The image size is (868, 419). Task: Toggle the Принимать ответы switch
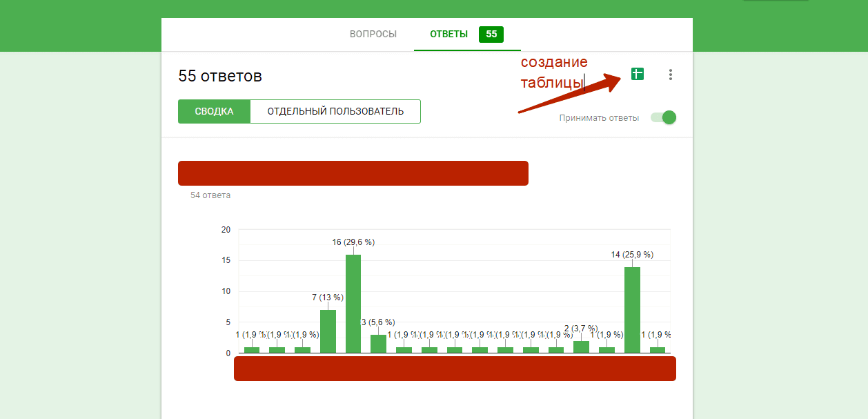[664, 117]
